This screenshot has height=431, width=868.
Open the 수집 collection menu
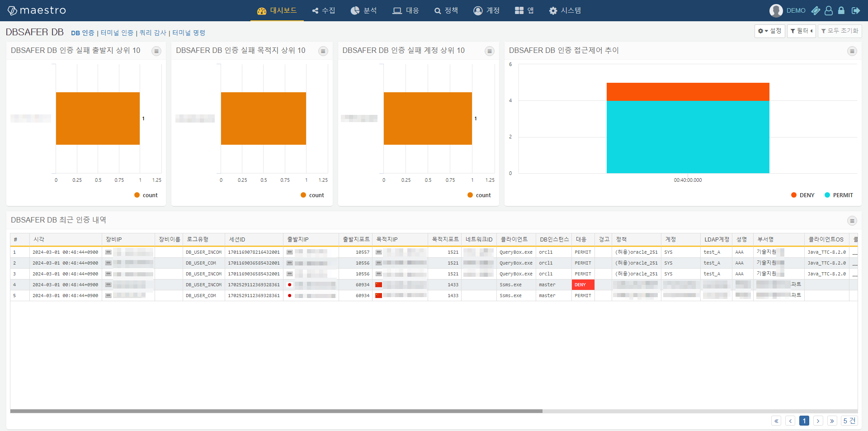click(x=324, y=10)
